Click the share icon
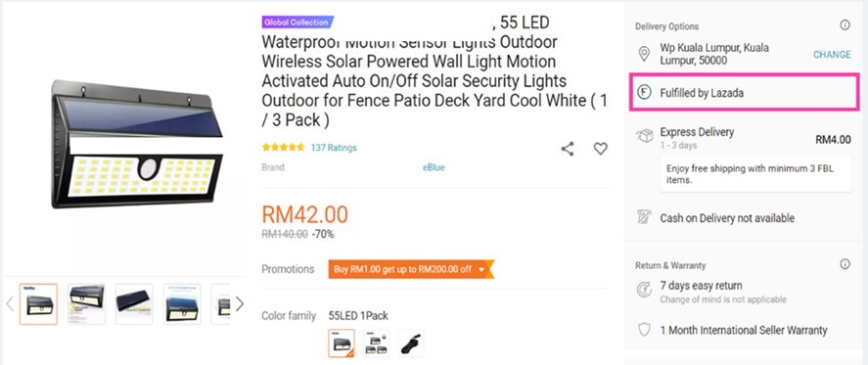Screen dimensions: 868x365 click(x=568, y=149)
